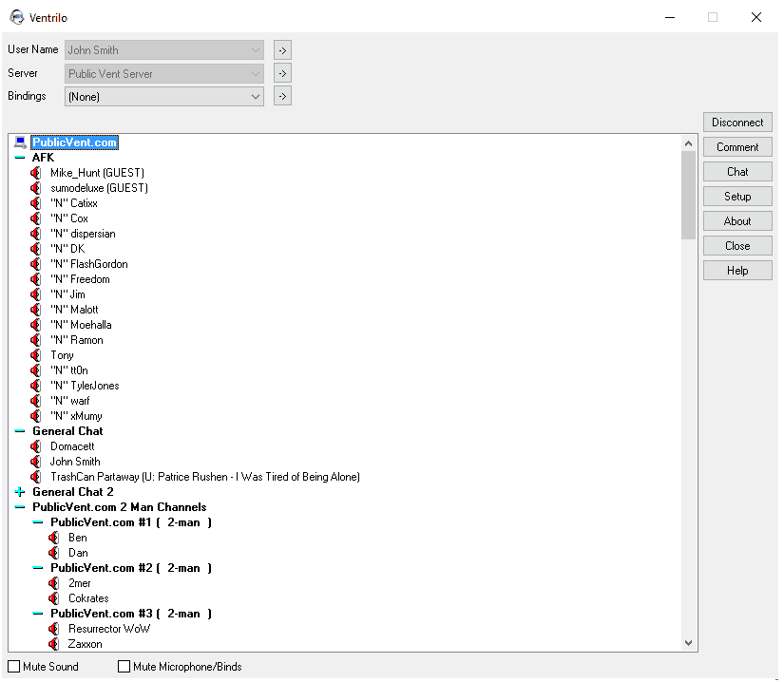
Task: Click speaker icon next to John Smith in list
Action: [35, 462]
